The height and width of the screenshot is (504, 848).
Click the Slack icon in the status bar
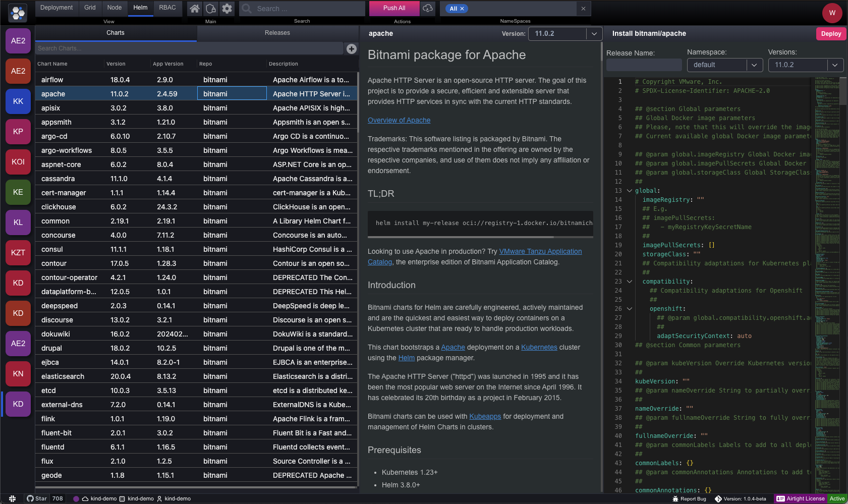(12, 498)
